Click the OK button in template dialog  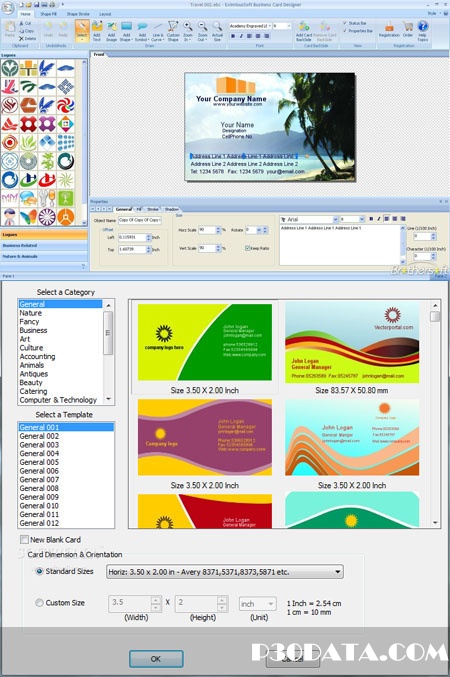156,659
